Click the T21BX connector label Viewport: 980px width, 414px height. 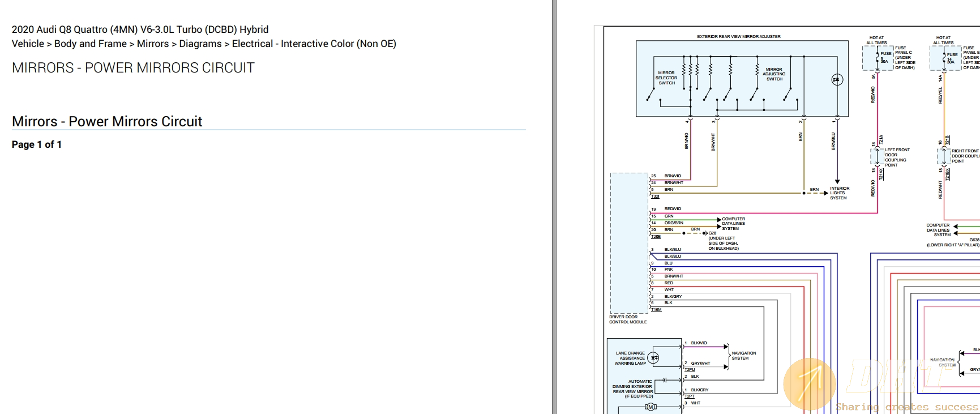948,174
